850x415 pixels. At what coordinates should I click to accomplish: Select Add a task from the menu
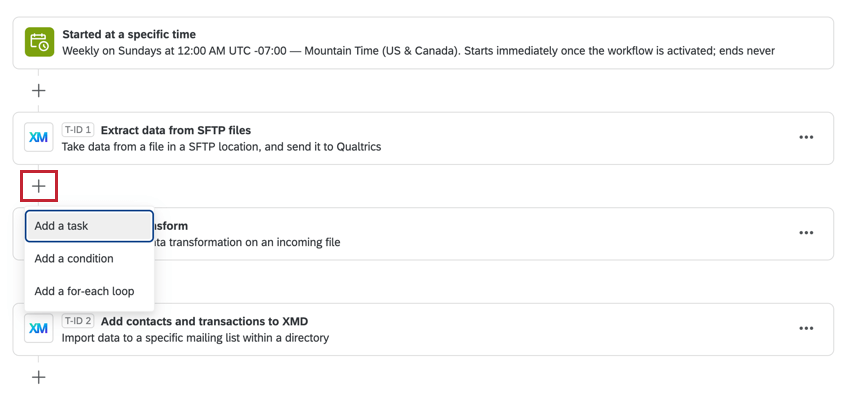89,226
